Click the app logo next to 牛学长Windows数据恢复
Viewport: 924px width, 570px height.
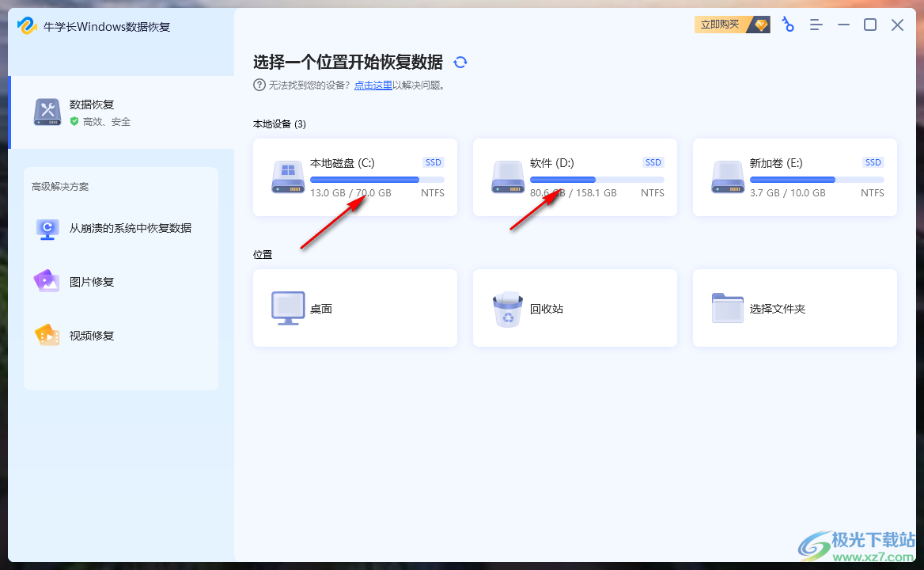pos(27,26)
